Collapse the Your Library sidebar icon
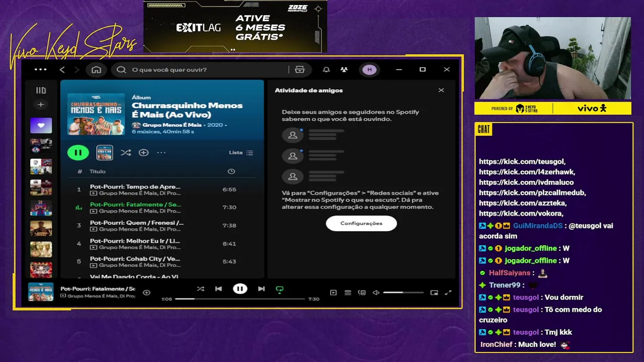The width and height of the screenshot is (644, 362). [41, 90]
